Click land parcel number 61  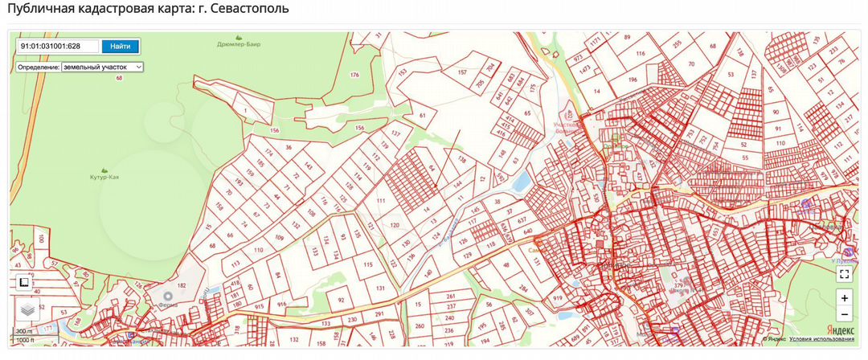tap(422, 115)
